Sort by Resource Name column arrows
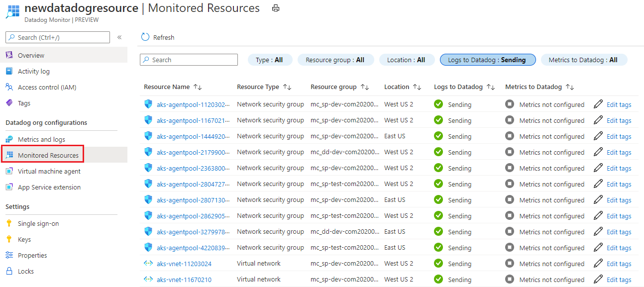Viewport: 644px width, 287px height. (198, 87)
